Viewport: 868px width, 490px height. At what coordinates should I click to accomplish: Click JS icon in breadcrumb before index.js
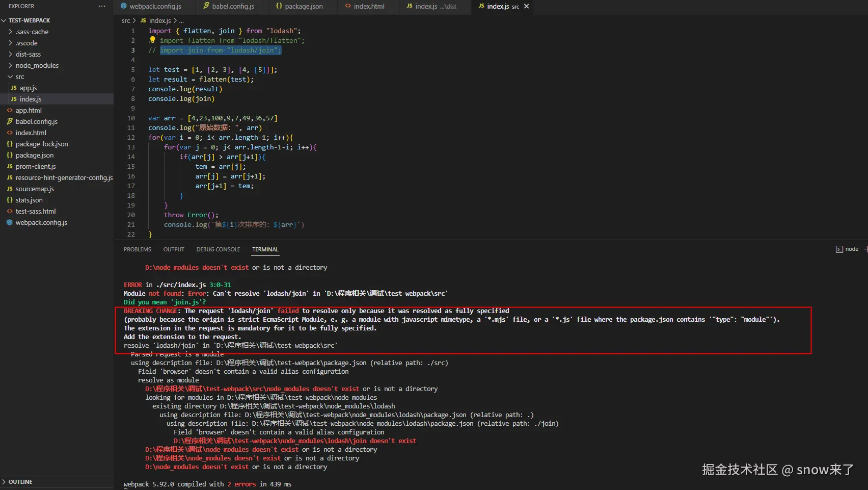pos(143,20)
